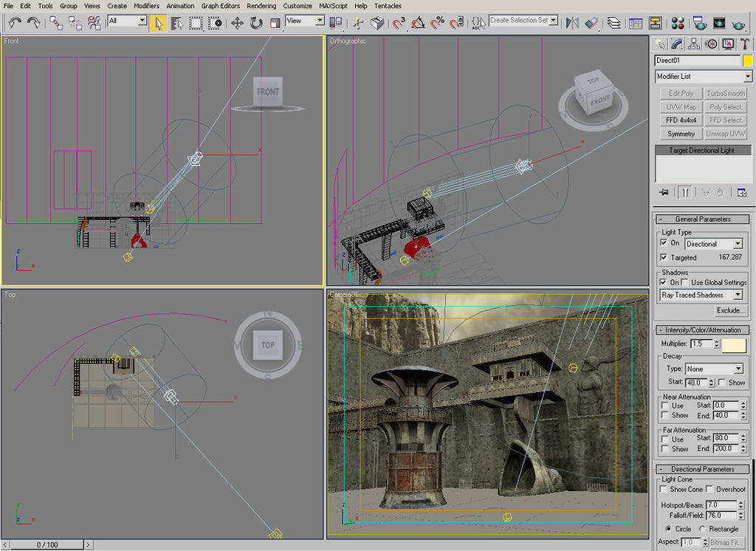
Task: Click the Exclude... button
Action: click(x=729, y=310)
